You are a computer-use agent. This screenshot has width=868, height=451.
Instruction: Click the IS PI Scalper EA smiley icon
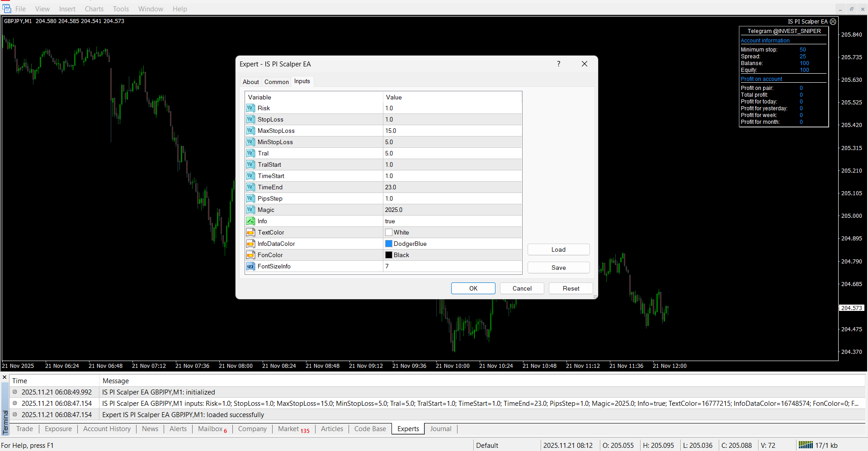click(x=833, y=22)
